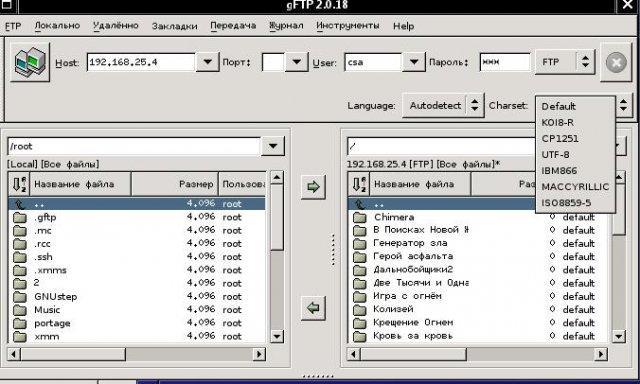Click remote pane horizontal scroll left arrow
Image resolution: width=640 pixels, height=384 pixels.
(353, 354)
